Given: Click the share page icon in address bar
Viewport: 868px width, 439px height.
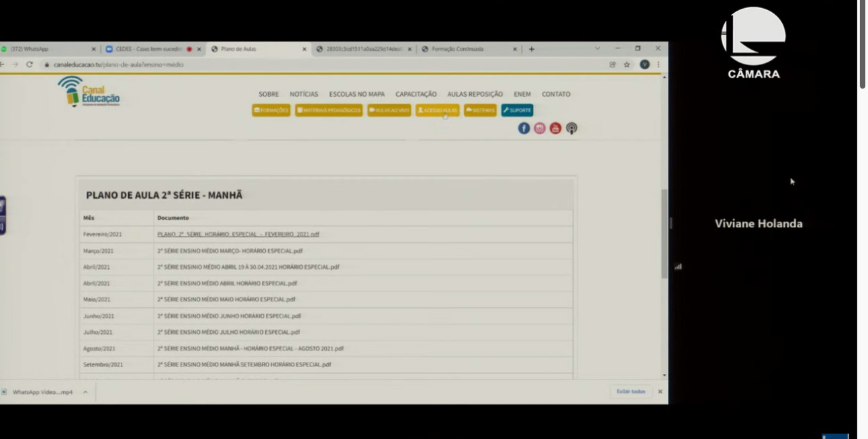Looking at the screenshot, I should (612, 64).
